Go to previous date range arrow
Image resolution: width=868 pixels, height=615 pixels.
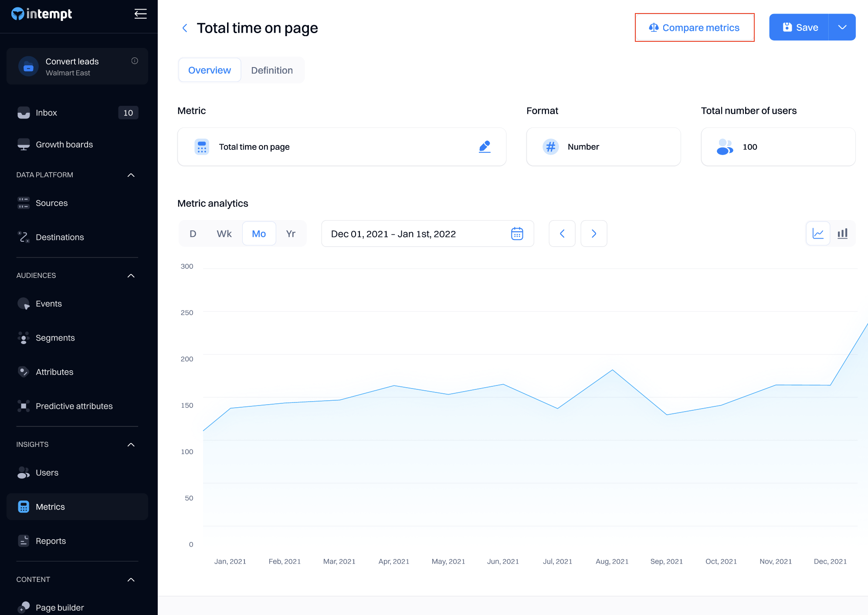[x=562, y=234]
